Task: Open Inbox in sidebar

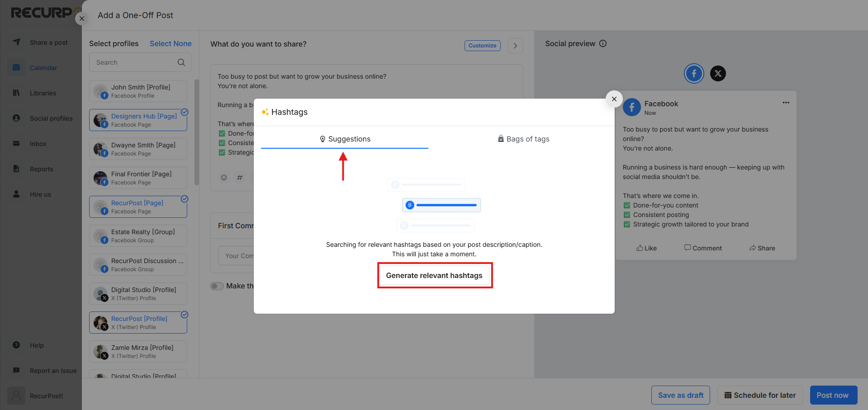Action: (38, 144)
